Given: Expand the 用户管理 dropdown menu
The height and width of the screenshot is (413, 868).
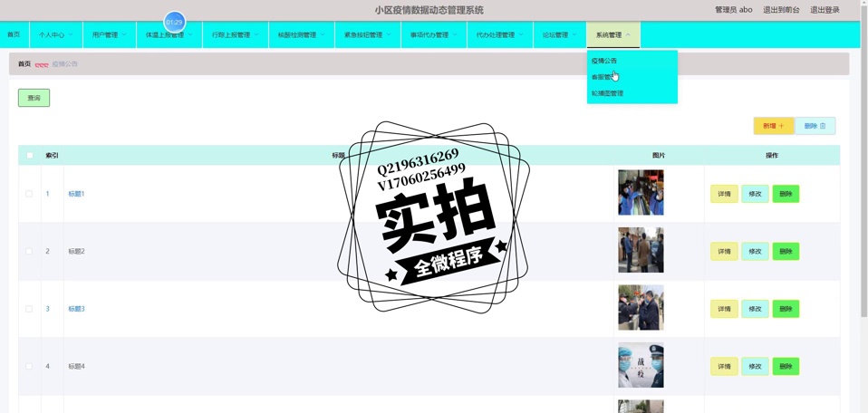Looking at the screenshot, I should pyautogui.click(x=109, y=35).
